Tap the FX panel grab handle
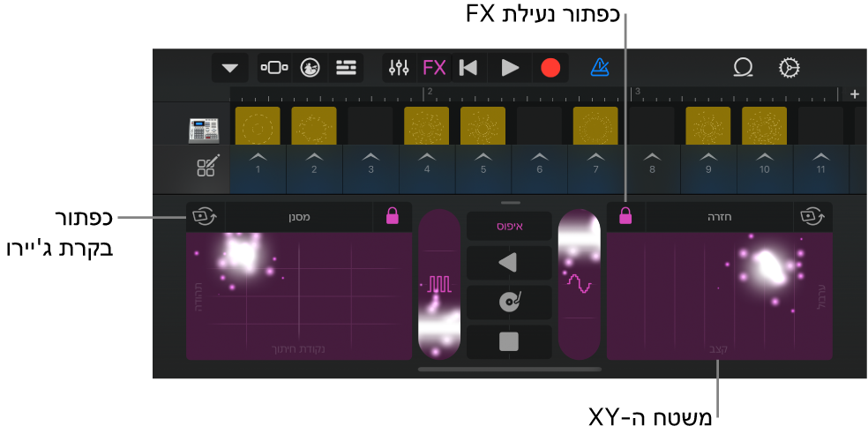The width and height of the screenshot is (868, 441). (x=510, y=203)
